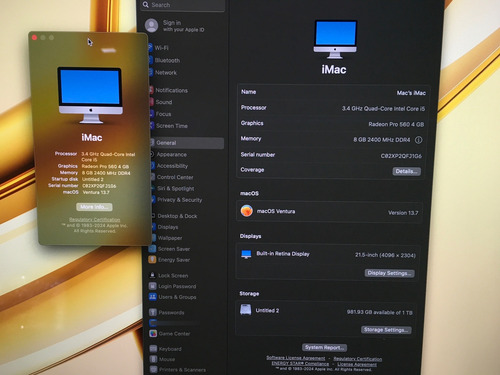Click the Passwords key icon
500x375 pixels.
click(153, 312)
